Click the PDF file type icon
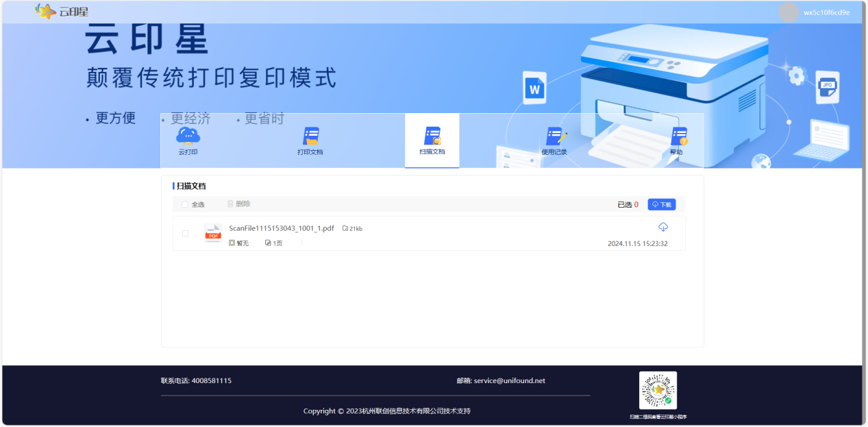The height and width of the screenshot is (427, 868). tap(213, 234)
